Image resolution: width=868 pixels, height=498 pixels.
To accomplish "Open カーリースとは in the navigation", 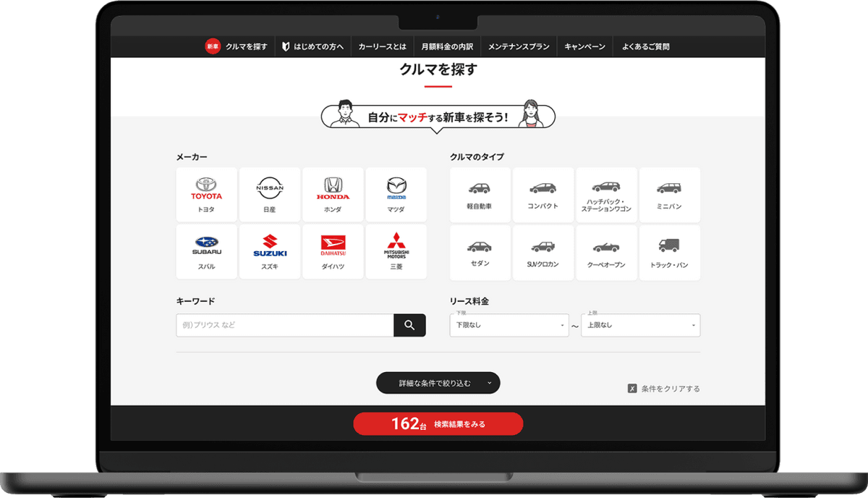I will click(x=383, y=47).
